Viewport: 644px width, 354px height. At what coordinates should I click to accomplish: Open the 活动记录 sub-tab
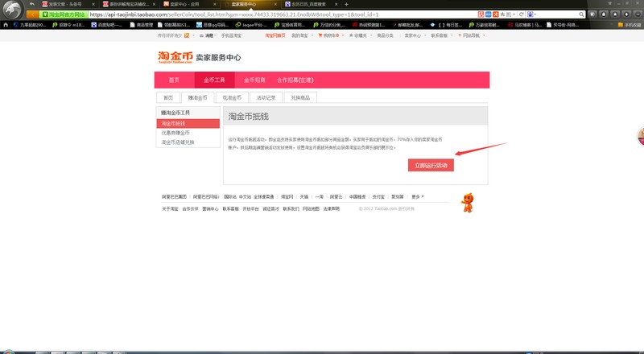[x=266, y=97]
